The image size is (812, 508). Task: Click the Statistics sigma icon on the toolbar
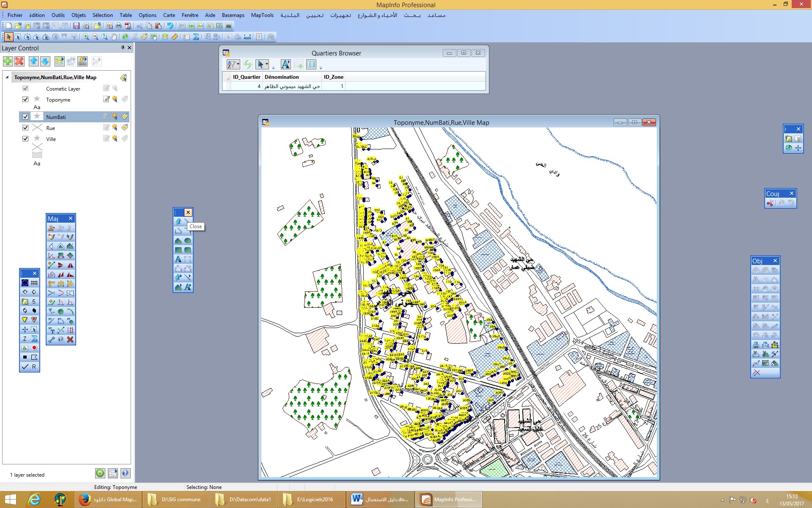point(196,37)
